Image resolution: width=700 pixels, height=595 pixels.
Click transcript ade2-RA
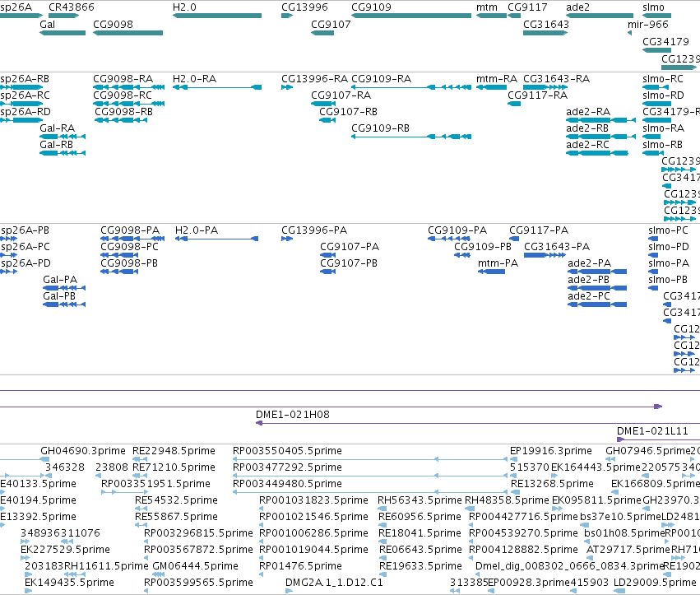(x=600, y=120)
